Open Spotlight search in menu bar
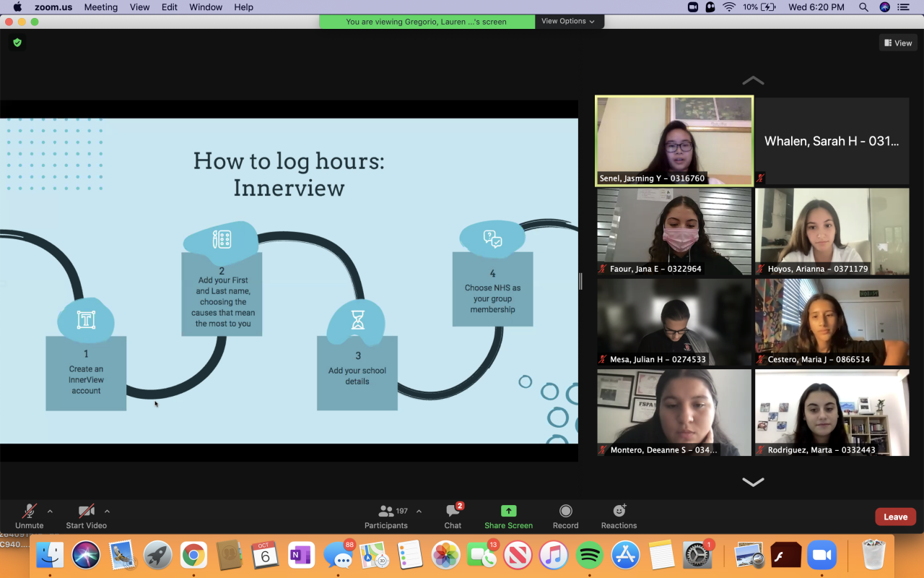 coord(863,7)
